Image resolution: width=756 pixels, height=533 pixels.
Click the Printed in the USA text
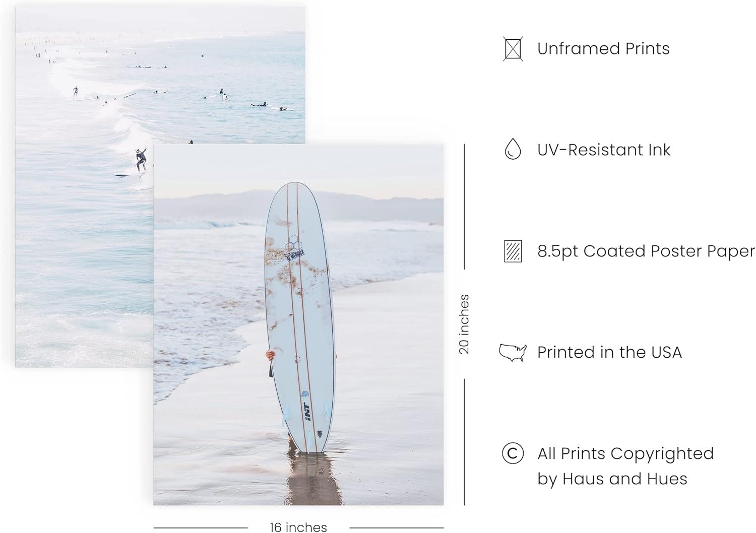click(609, 352)
